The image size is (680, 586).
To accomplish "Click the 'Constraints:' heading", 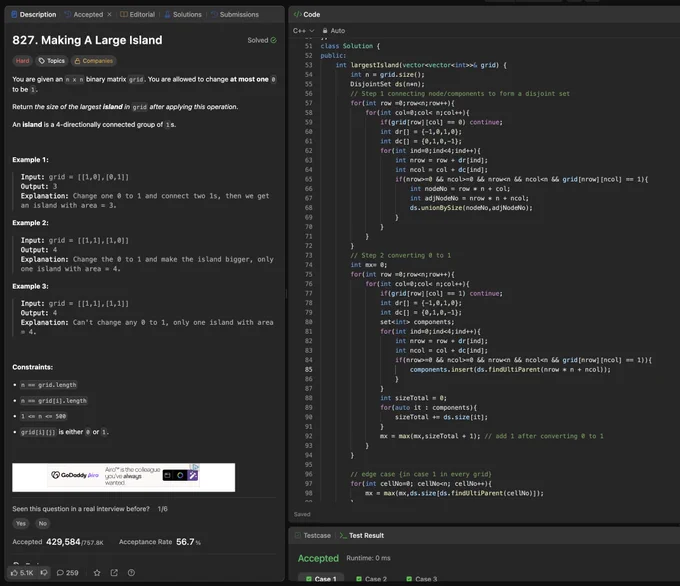I will 33,367.
